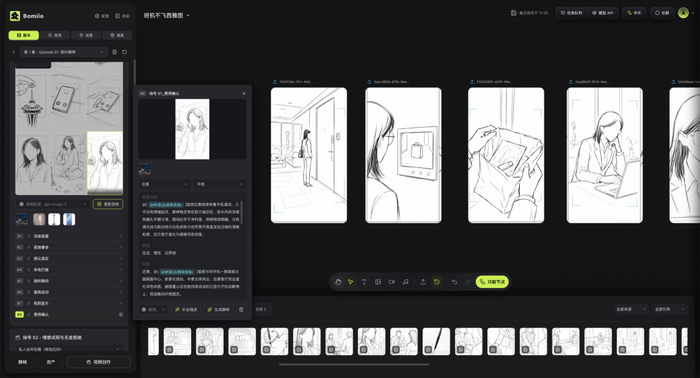Choose the text tool in canvas toolbar

364,282
